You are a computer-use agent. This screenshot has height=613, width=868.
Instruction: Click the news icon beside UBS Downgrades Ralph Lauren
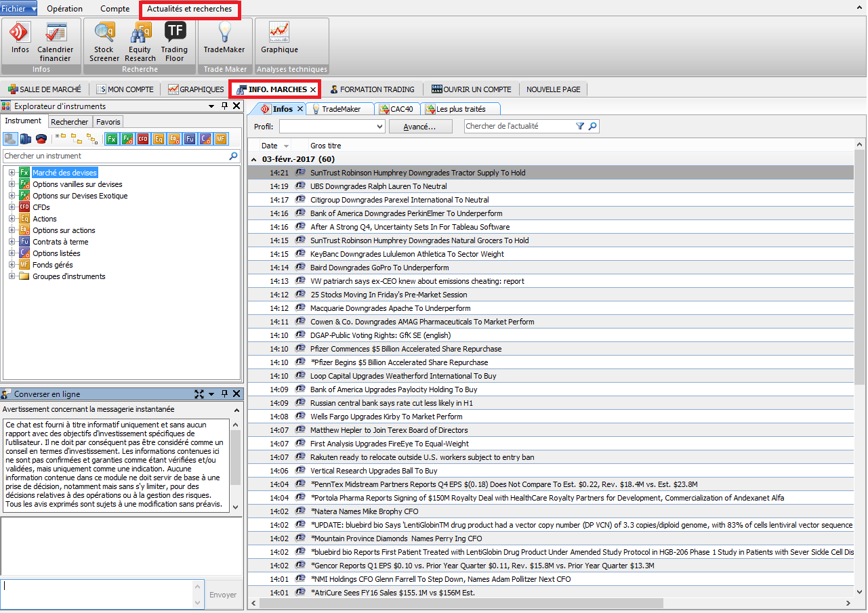click(301, 186)
